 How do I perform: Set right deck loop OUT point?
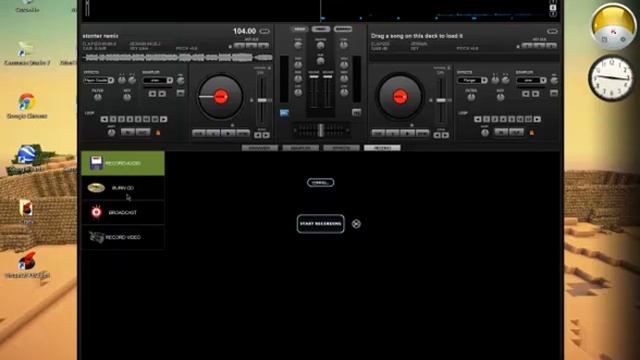516,132
